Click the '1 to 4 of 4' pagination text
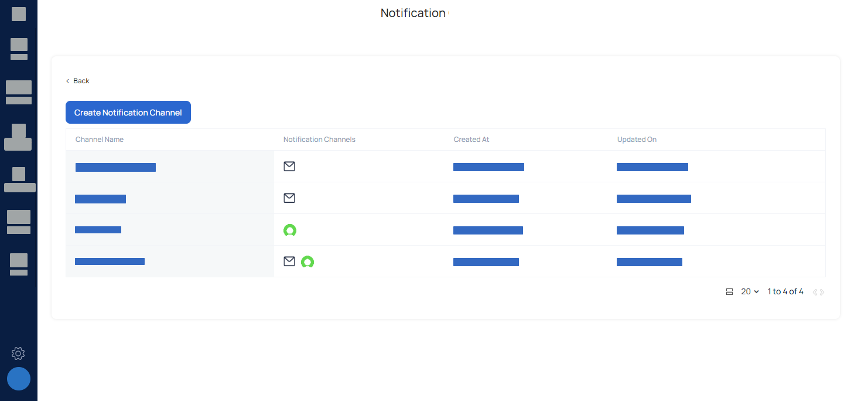 [x=785, y=292]
